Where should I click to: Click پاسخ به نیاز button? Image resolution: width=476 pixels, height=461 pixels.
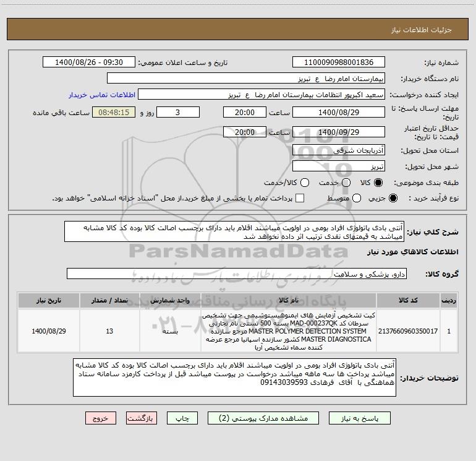[x=359, y=418]
